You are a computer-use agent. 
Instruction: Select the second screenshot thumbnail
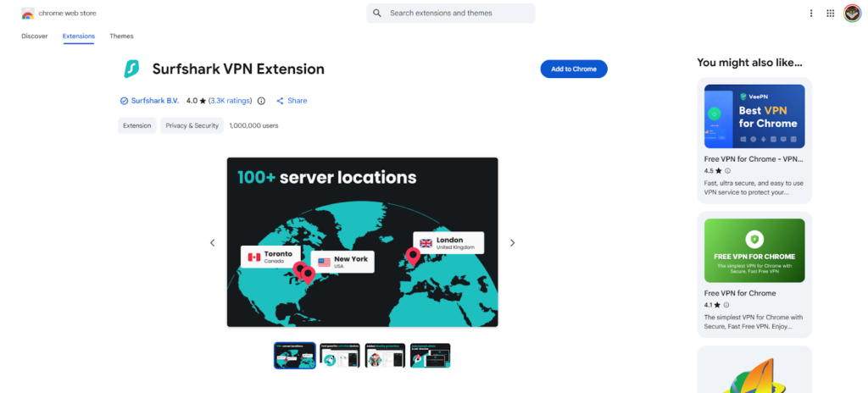(x=340, y=356)
